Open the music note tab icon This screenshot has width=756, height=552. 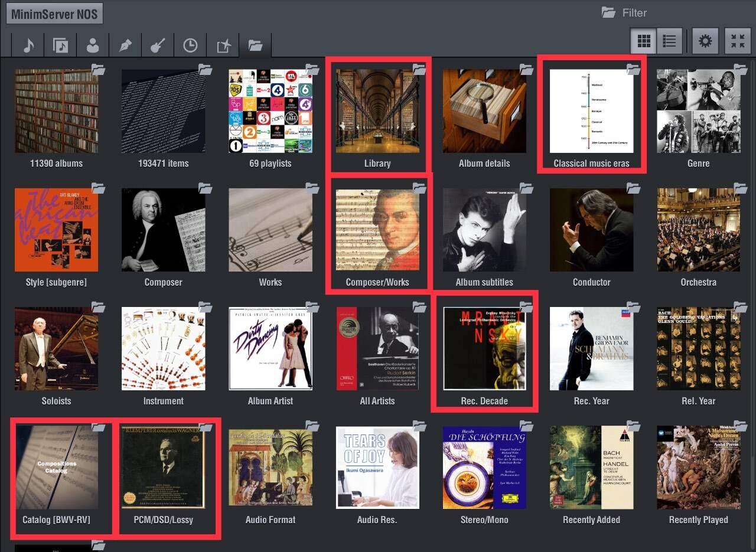(x=28, y=45)
